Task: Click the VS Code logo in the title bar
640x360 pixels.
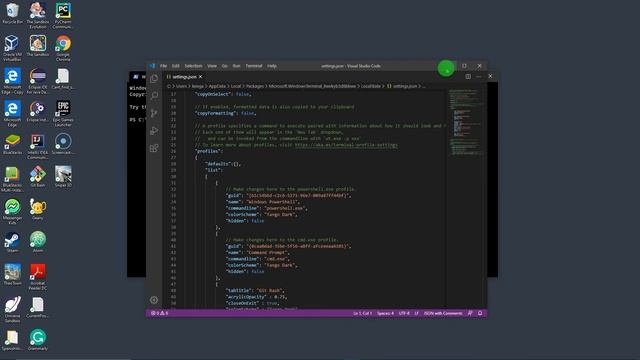Action: (x=152, y=66)
